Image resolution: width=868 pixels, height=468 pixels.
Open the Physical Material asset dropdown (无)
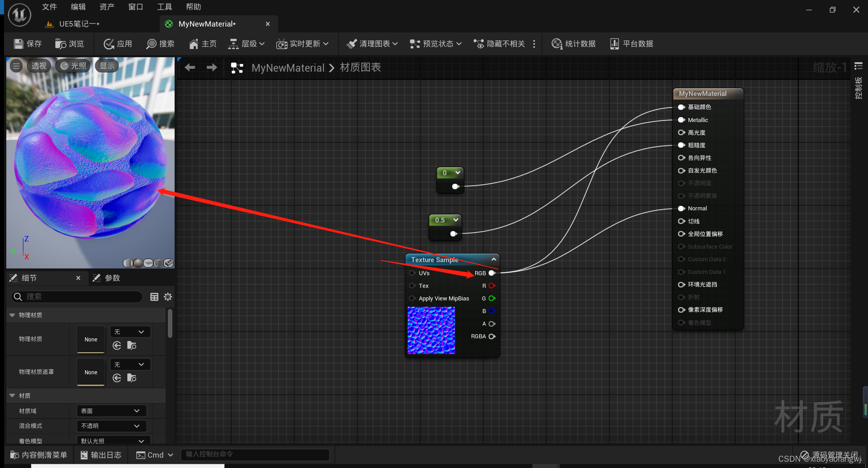click(x=130, y=332)
